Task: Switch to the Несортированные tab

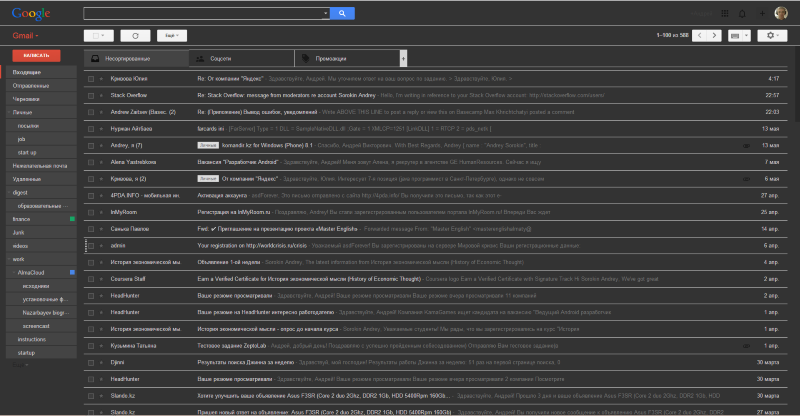Action: click(x=136, y=59)
